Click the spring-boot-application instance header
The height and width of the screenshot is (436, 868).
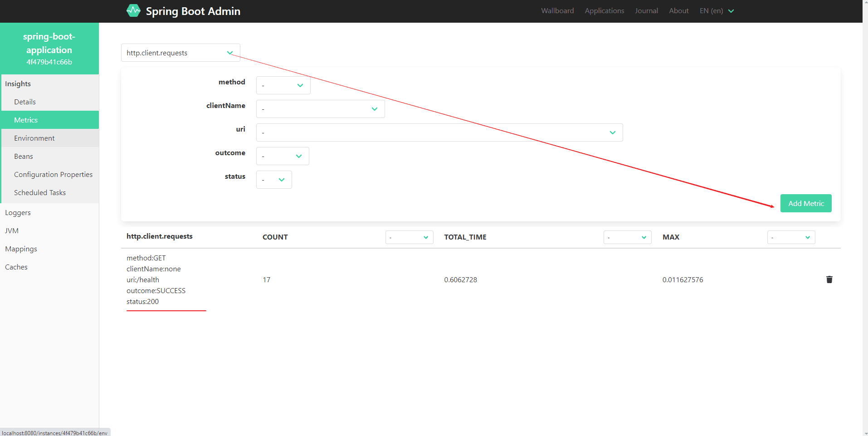tap(49, 49)
